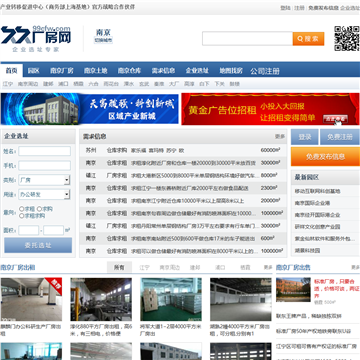Click 免费发布信息 link in top bar
The height and width of the screenshot is (360, 360).
coord(323,8)
